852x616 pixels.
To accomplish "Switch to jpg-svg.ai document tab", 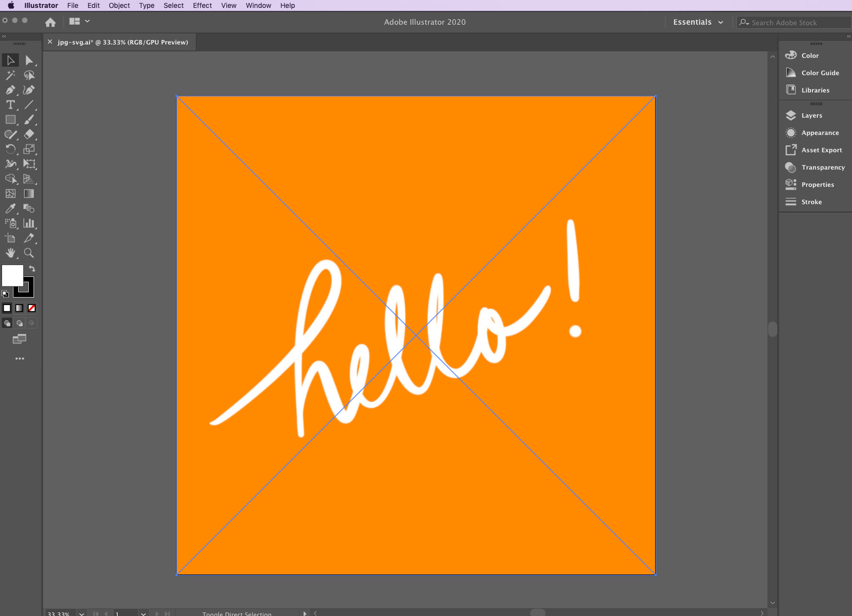I will (x=122, y=42).
